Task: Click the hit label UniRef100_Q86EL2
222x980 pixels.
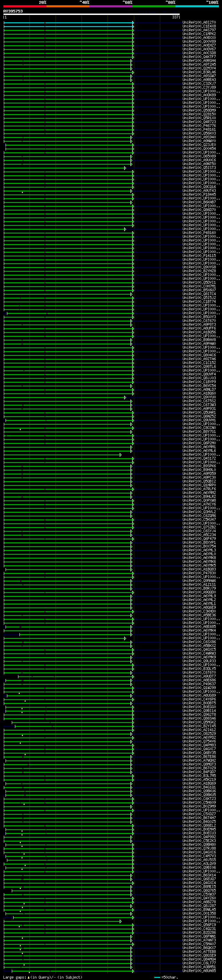Action: pyautogui.click(x=199, y=826)
